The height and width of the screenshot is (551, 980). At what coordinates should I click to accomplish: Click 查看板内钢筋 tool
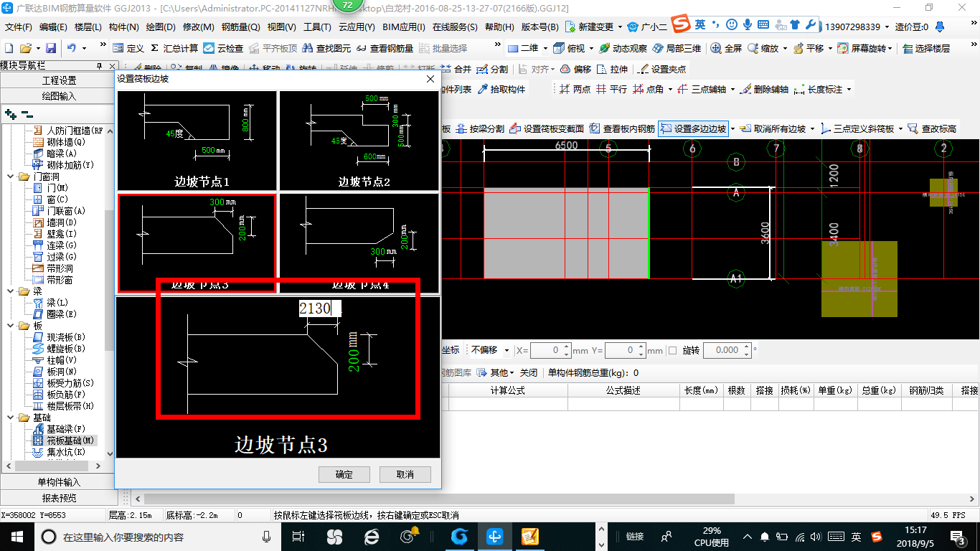coord(622,129)
